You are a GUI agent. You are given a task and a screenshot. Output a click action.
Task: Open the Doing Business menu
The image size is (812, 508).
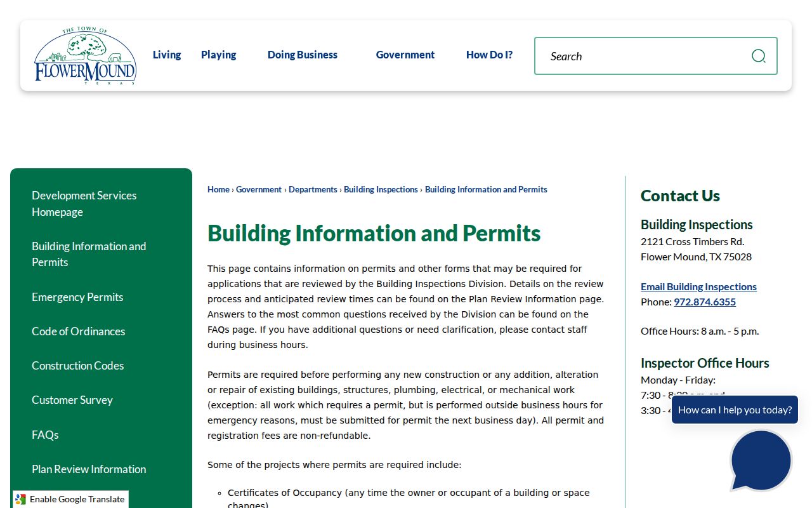click(303, 55)
